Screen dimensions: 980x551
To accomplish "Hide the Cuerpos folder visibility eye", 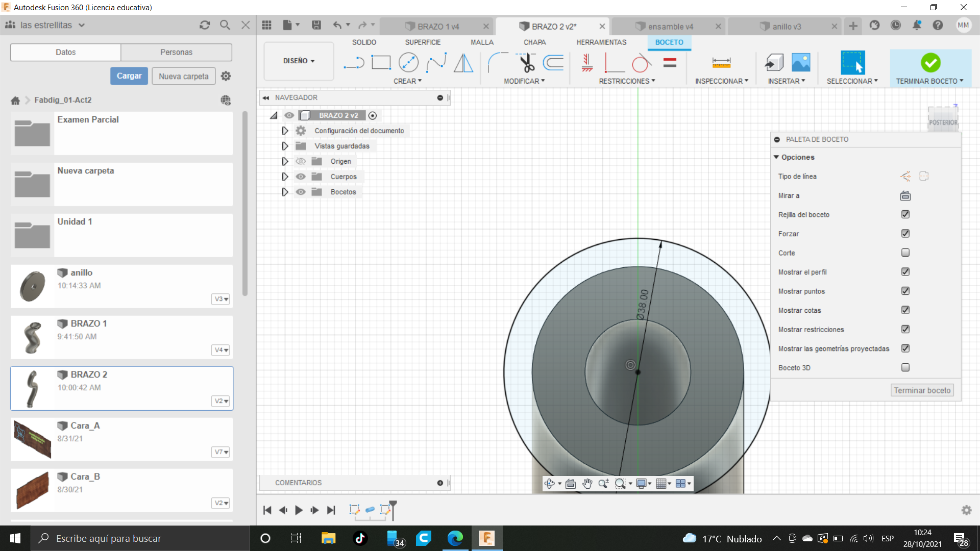I will click(x=301, y=177).
